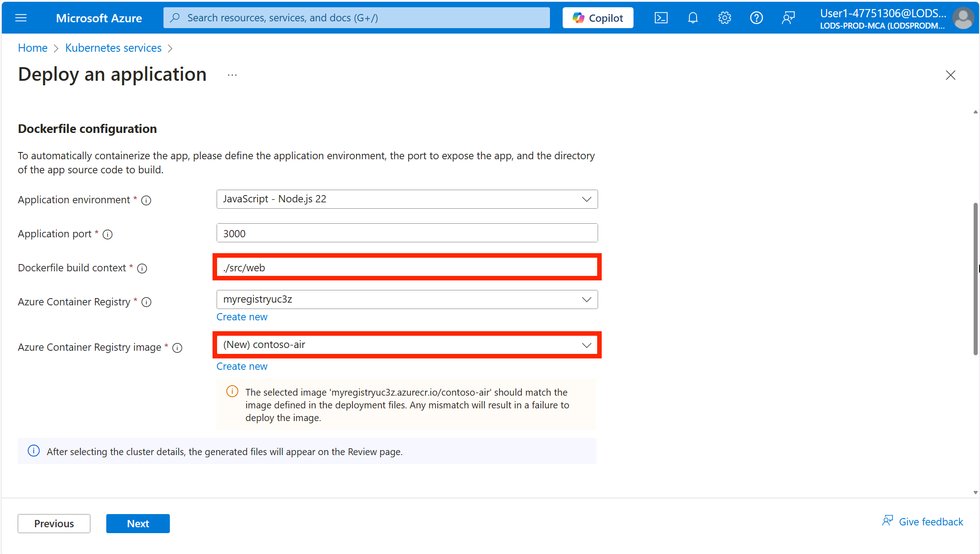Expand the Azure Container Registry dropdown

(407, 299)
